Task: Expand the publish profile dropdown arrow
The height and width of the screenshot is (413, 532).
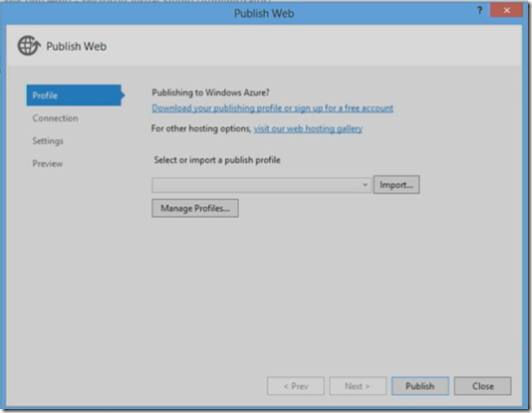Action: point(365,185)
